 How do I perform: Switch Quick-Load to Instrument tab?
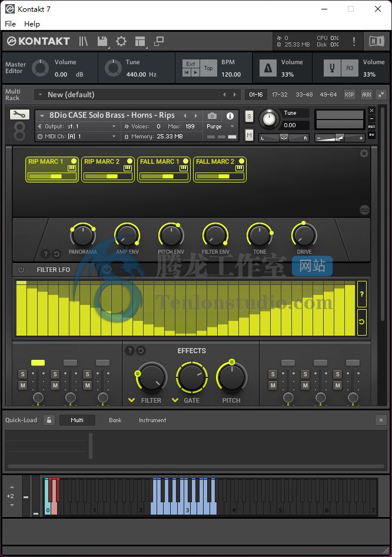click(x=152, y=420)
